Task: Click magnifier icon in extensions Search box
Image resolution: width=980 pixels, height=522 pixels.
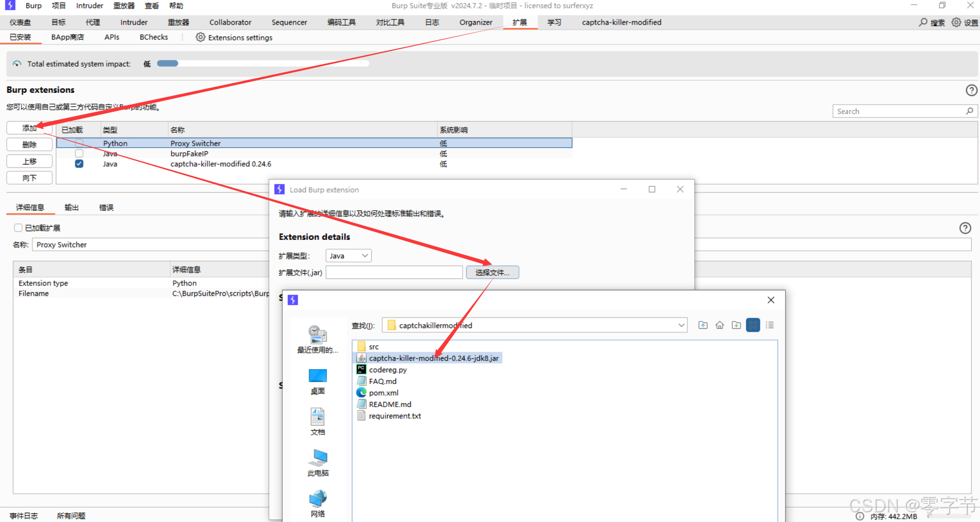Action: [969, 111]
